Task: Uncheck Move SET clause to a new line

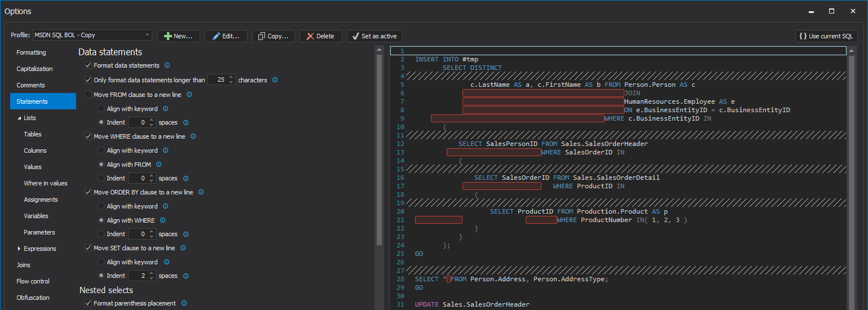Action: (x=88, y=248)
